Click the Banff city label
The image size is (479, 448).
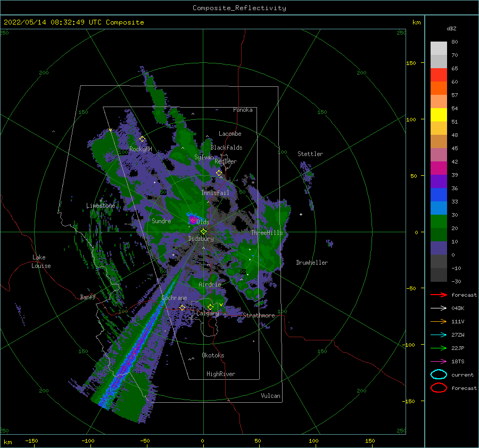[x=88, y=297]
